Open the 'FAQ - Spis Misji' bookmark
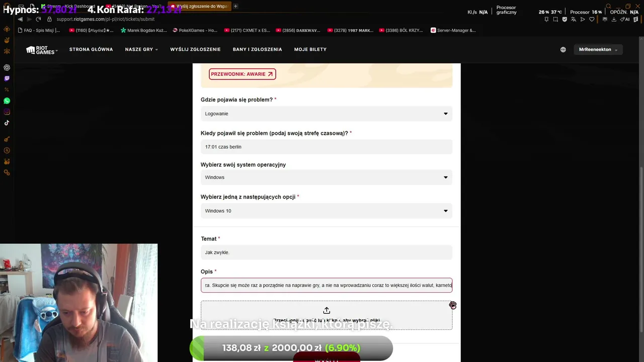644x362 pixels. point(38,30)
